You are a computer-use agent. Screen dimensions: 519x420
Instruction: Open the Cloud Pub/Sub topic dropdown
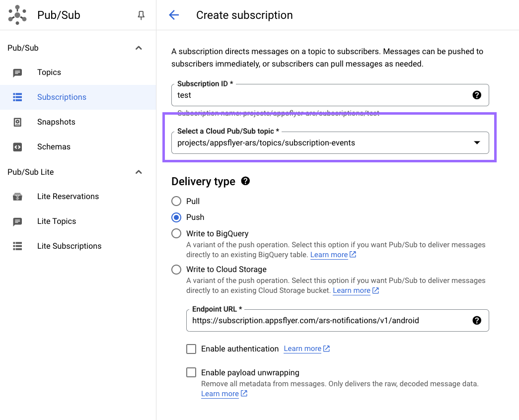pos(477,143)
